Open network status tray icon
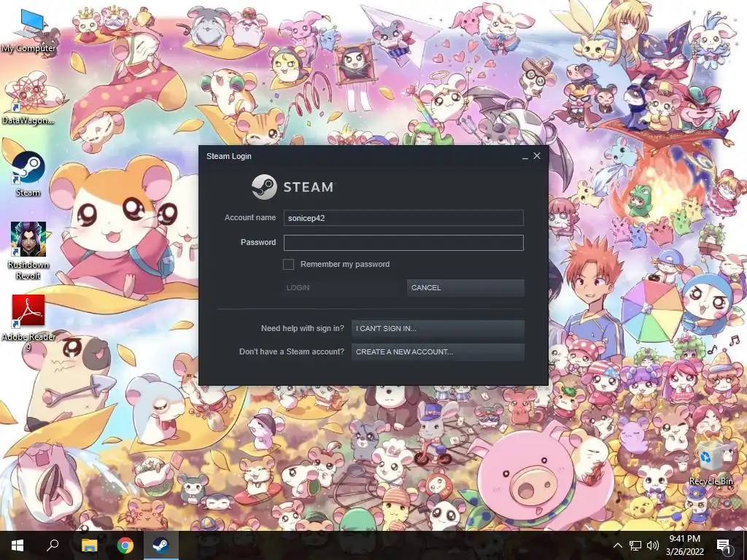 tap(635, 545)
